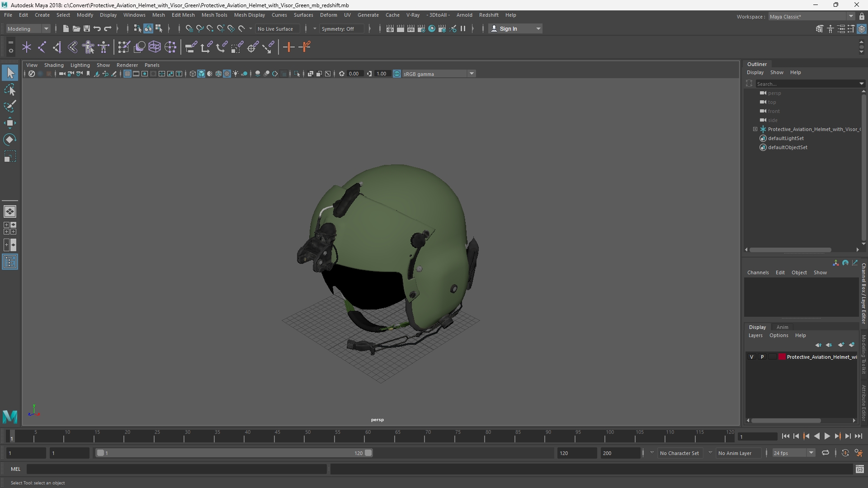Switch to the Anim layer tab
868x488 pixels.
click(x=782, y=327)
